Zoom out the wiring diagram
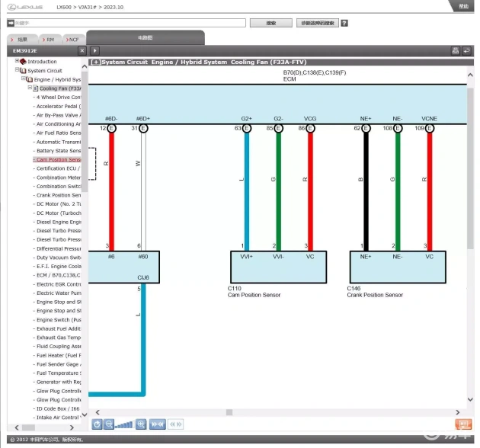480x448 pixels. (x=109, y=424)
